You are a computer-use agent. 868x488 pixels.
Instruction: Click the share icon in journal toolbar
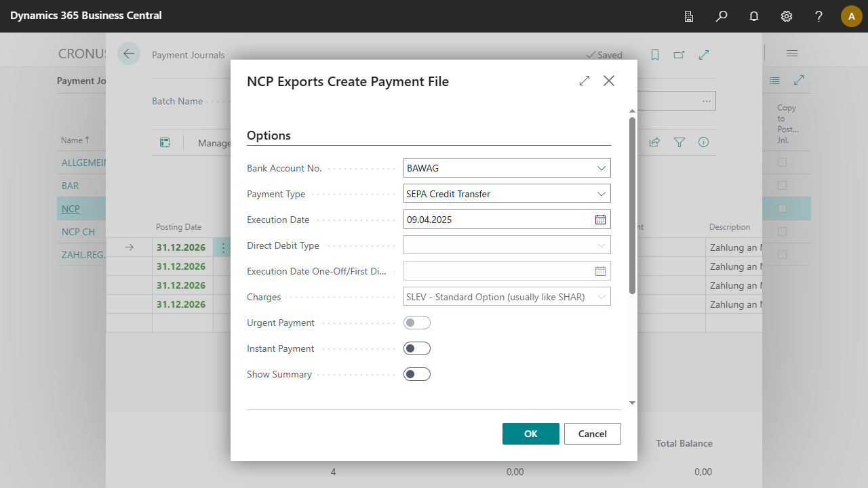tap(654, 142)
